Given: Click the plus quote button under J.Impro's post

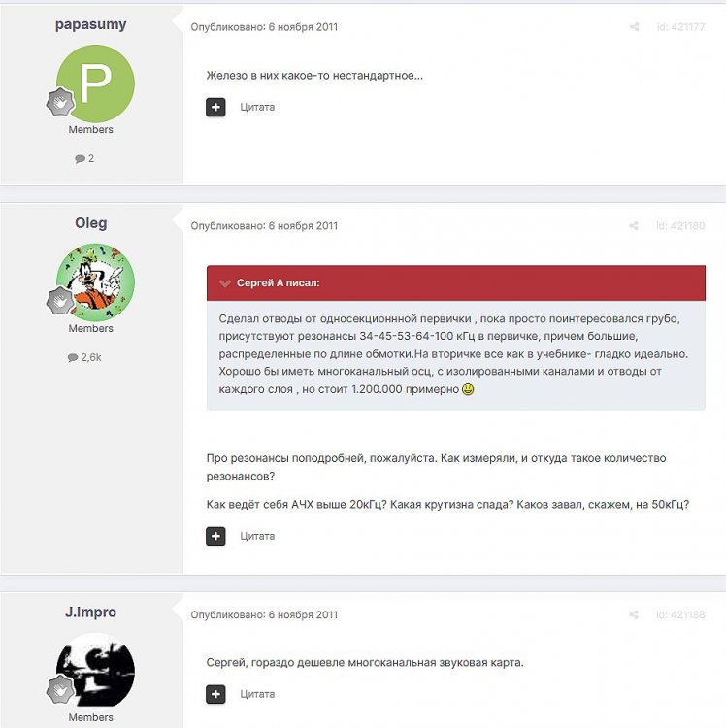Looking at the screenshot, I should click(215, 695).
